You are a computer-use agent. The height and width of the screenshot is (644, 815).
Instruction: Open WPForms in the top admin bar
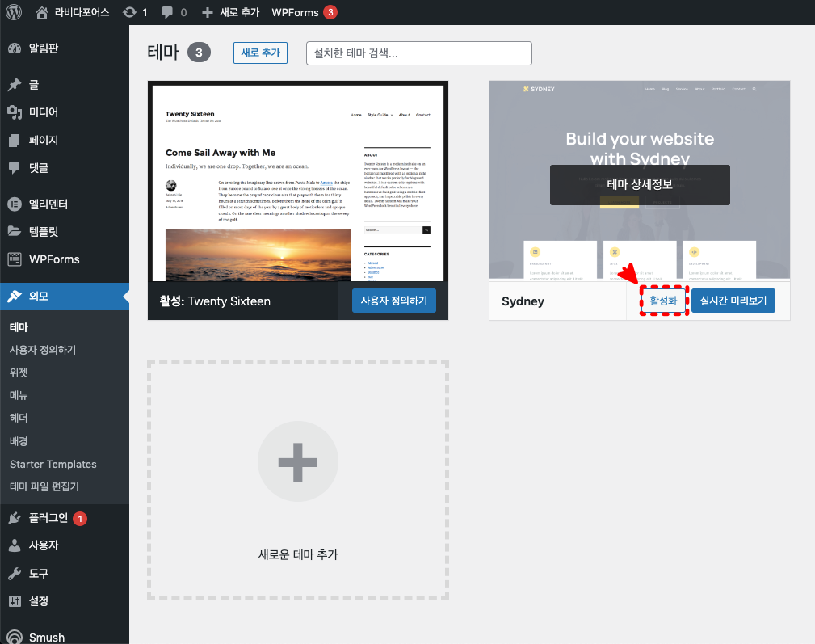tap(295, 12)
